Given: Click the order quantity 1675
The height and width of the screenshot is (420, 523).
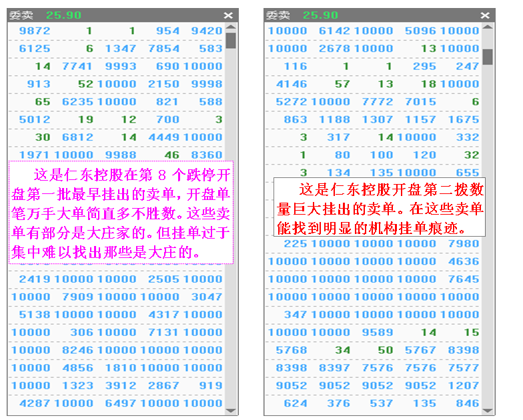Looking at the screenshot, I should coord(464,119).
